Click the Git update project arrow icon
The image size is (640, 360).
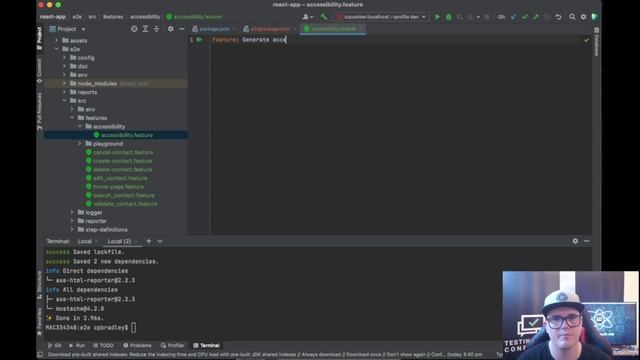tap(513, 17)
